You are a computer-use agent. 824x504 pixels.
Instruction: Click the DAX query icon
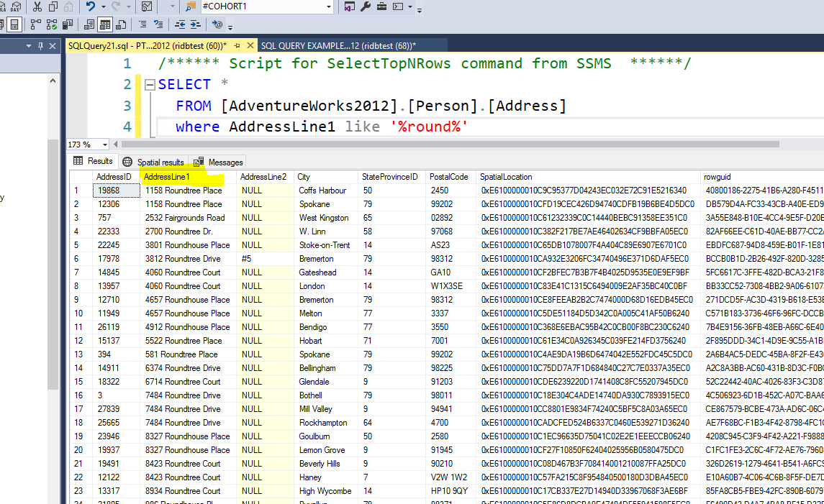(x=17, y=6)
